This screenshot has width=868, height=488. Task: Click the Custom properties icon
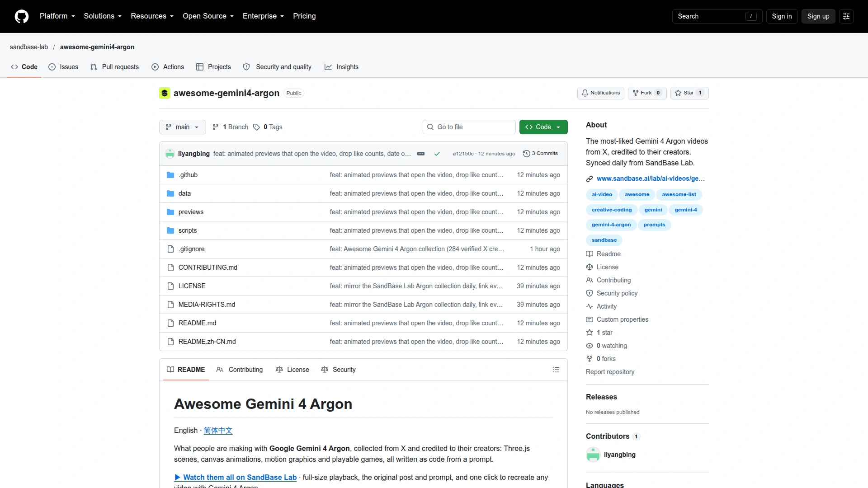tap(590, 319)
